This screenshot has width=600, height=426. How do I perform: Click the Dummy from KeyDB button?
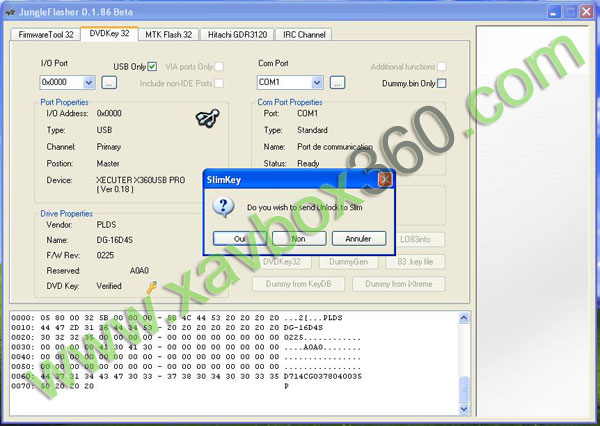(x=298, y=284)
